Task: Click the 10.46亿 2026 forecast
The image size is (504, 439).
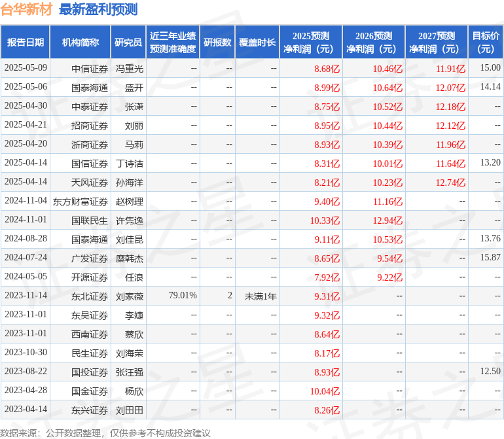Action: 387,69
